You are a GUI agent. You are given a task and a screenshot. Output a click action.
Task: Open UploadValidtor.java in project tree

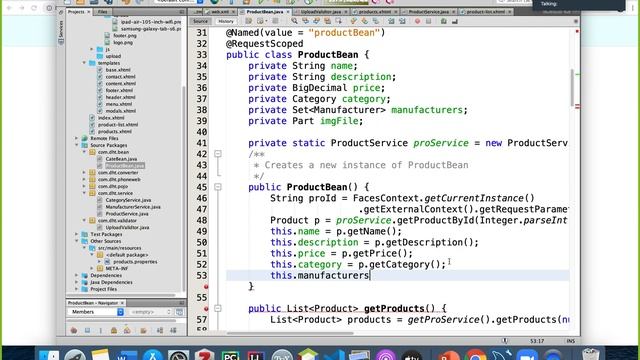tap(127, 227)
